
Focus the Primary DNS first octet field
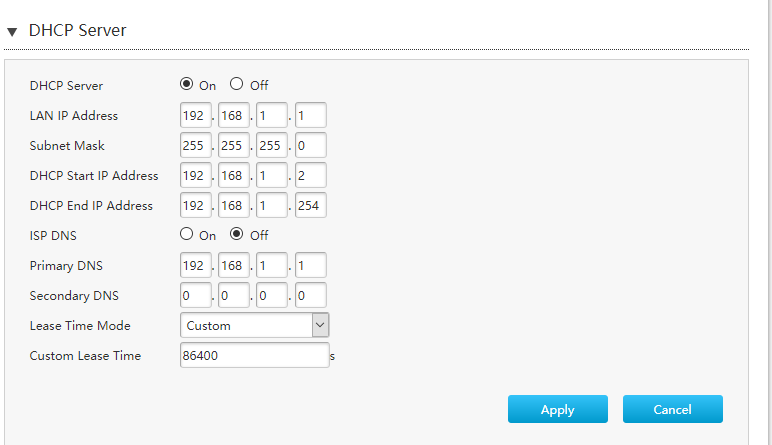click(x=195, y=265)
